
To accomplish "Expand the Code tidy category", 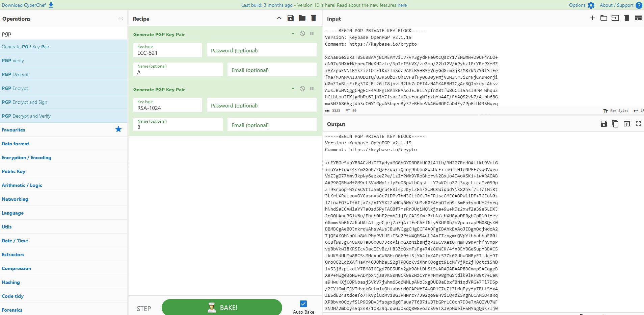I will [64, 296].
